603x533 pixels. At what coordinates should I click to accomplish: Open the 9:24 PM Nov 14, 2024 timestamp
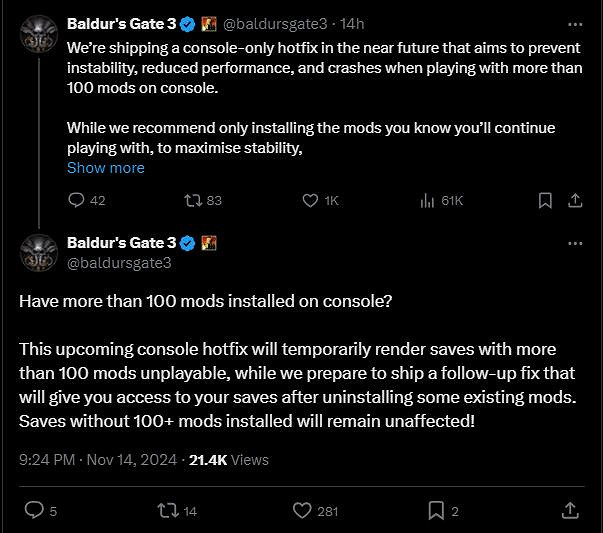(97, 460)
